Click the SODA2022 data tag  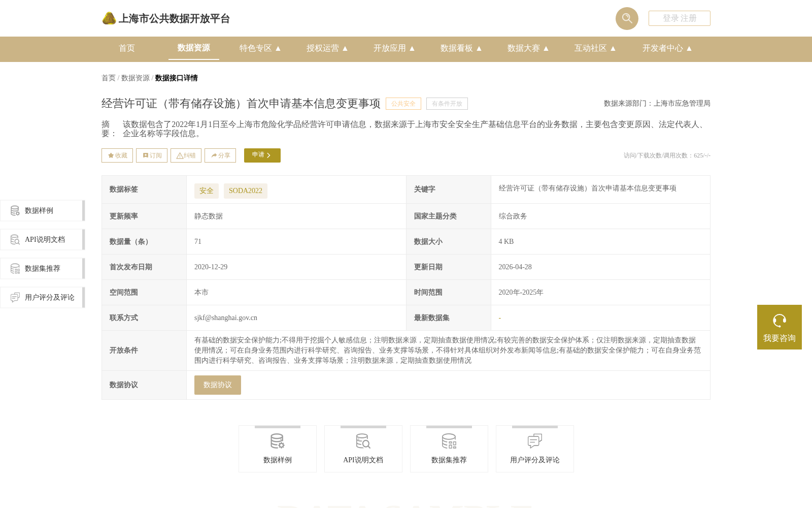click(246, 191)
